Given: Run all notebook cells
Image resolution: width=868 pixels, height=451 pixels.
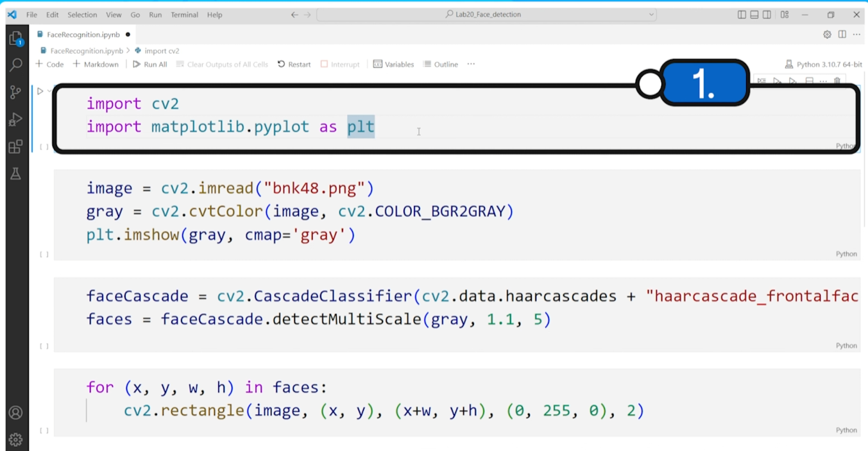Looking at the screenshot, I should tap(149, 64).
